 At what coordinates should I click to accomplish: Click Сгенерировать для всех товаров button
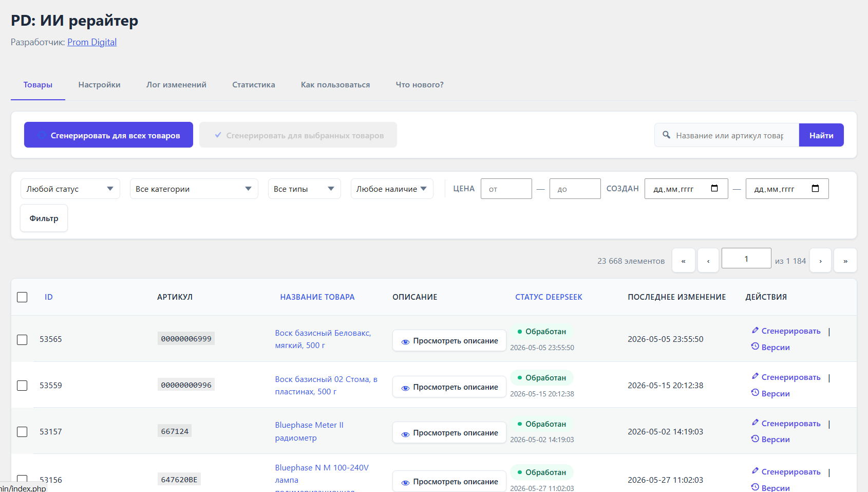point(108,135)
